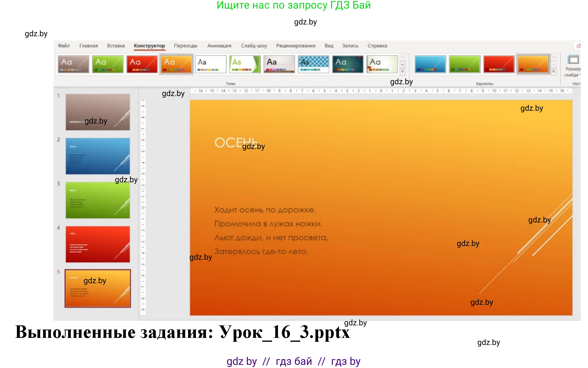
Task: Open the Вставка ribbon tab
Action: tap(116, 46)
